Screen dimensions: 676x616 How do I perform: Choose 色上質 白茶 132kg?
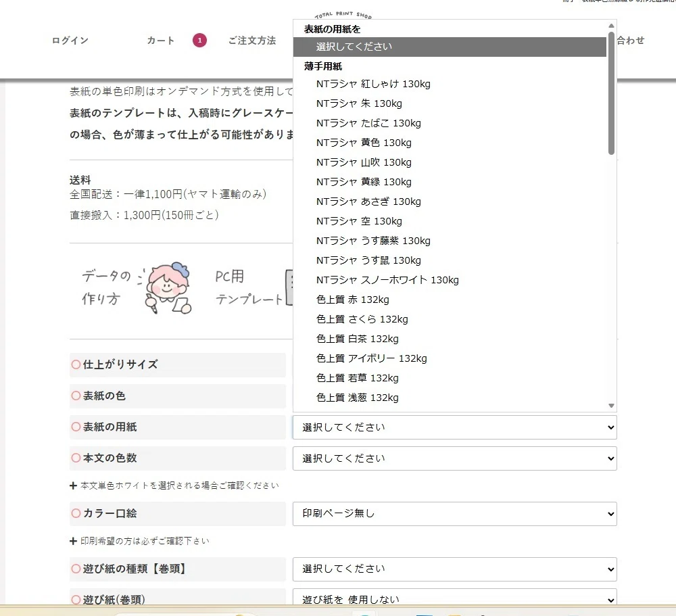[x=450, y=339]
